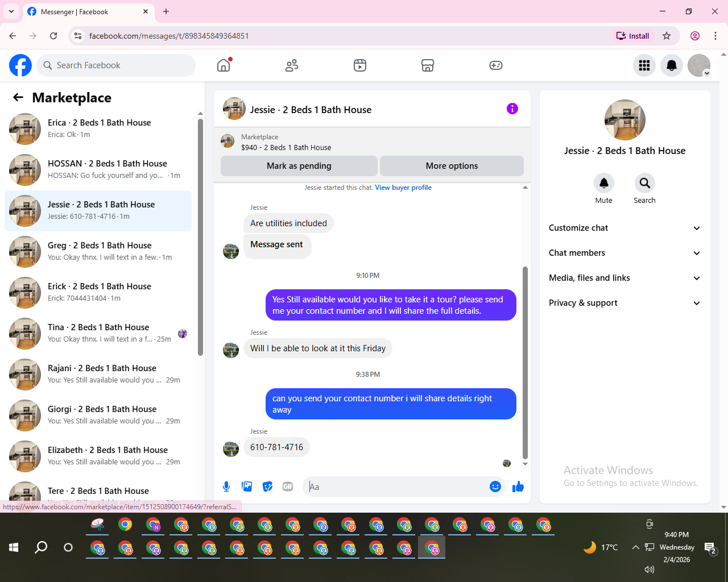Open Windows taskbar search
Screen dimensions: 728x582
click(x=41, y=547)
